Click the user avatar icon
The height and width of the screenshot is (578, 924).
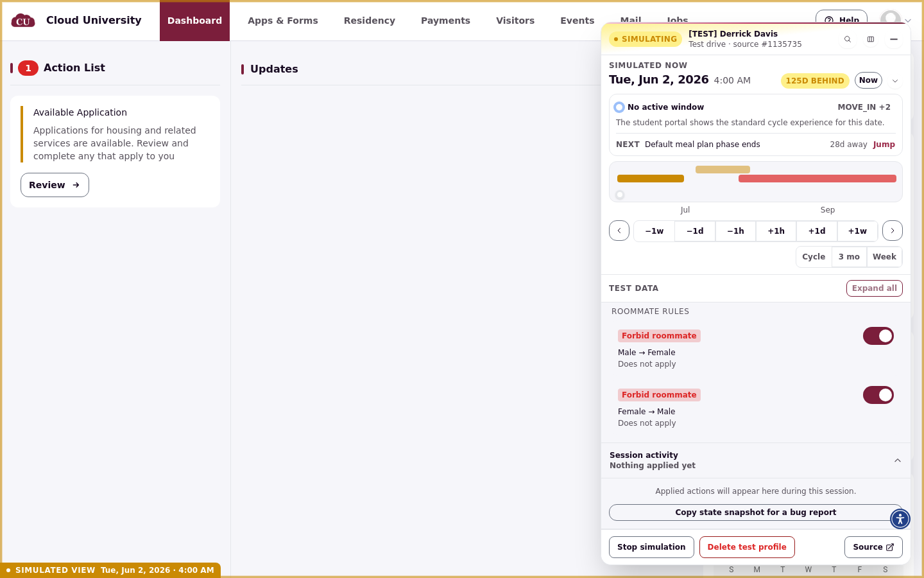pyautogui.click(x=891, y=18)
